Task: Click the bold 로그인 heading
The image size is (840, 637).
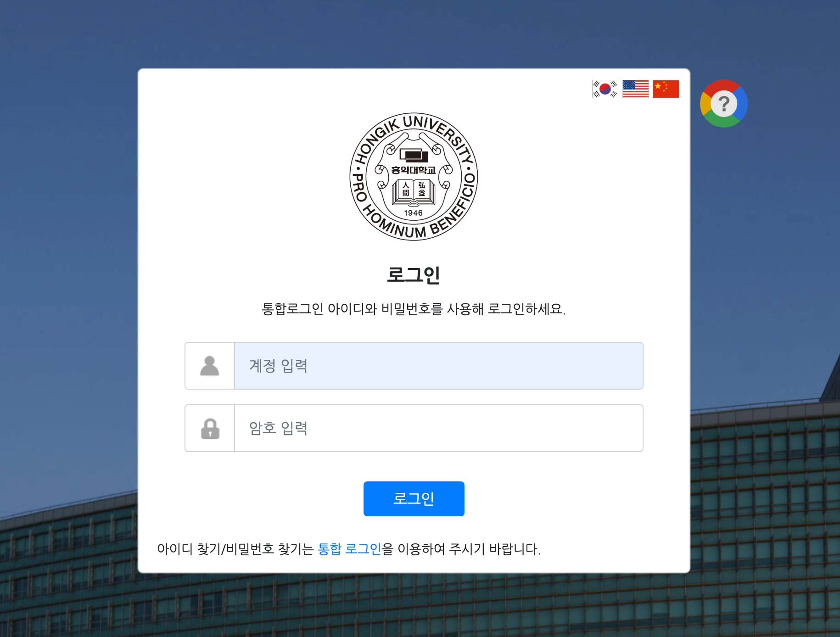Action: point(414,275)
